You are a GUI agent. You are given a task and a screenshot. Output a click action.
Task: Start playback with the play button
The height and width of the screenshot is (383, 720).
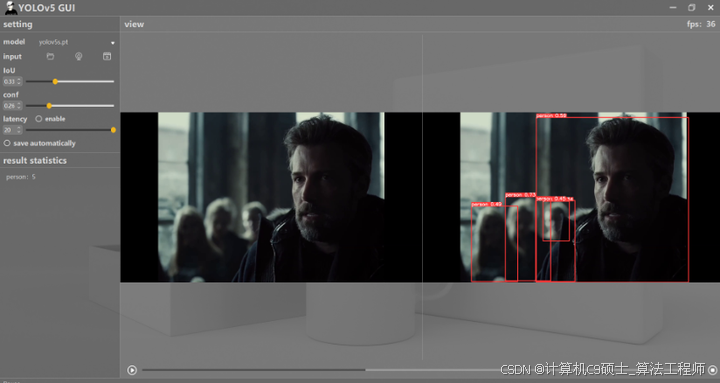(132, 370)
